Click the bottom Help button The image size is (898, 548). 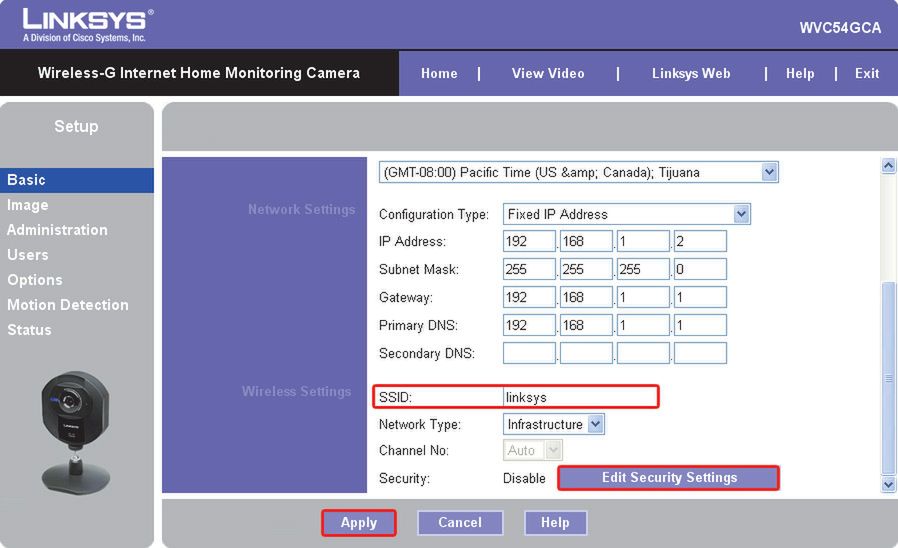[x=555, y=522]
